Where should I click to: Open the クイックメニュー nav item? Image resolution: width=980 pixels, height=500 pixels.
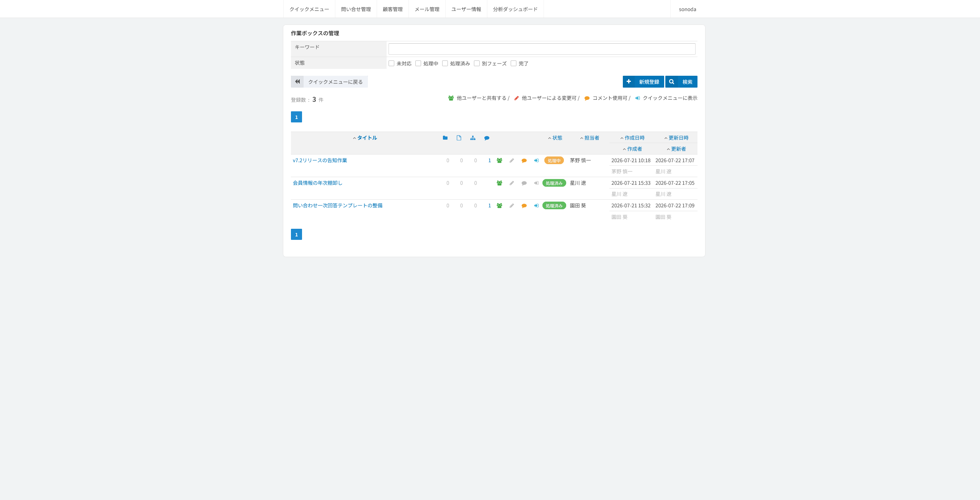[x=309, y=9]
